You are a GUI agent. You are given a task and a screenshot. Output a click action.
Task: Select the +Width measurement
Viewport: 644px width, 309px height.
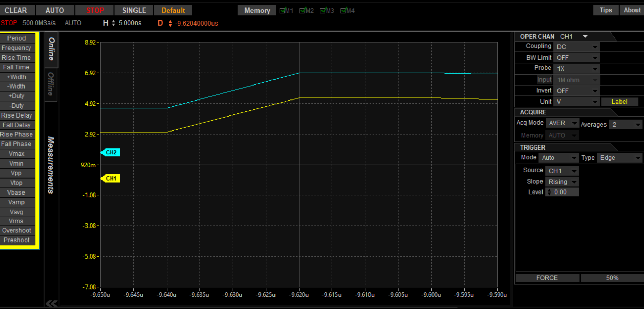pos(17,77)
